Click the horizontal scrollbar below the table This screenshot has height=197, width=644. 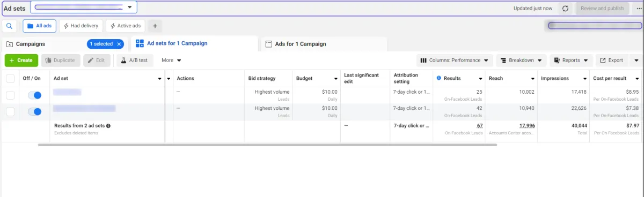pos(267,145)
